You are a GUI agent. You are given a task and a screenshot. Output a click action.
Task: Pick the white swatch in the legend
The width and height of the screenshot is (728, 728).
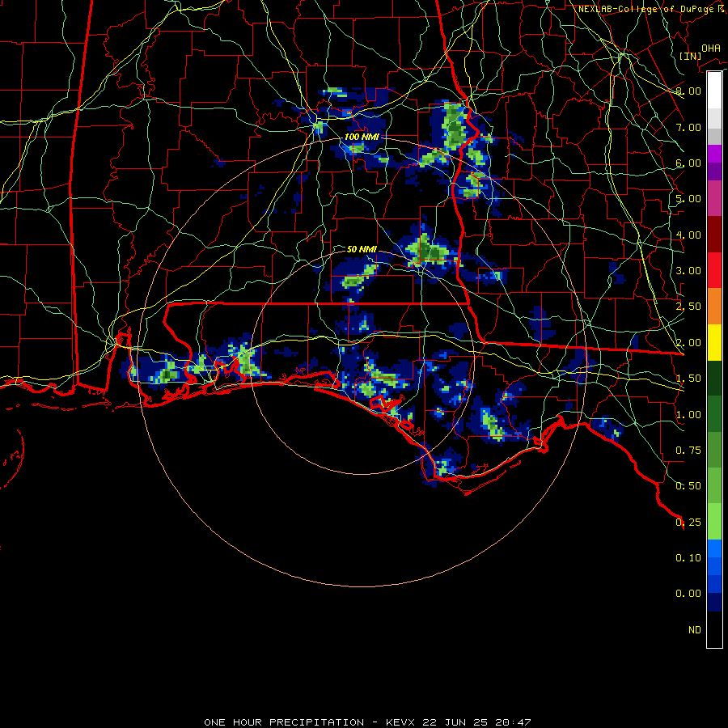coord(714,90)
